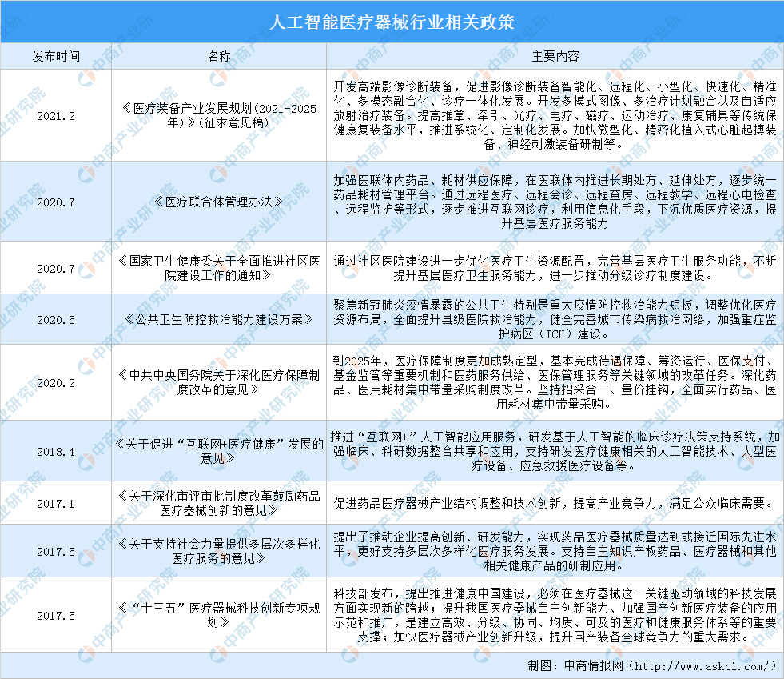Click the "主要内容" column header
Image resolution: width=784 pixels, height=679 pixels.
(555, 57)
